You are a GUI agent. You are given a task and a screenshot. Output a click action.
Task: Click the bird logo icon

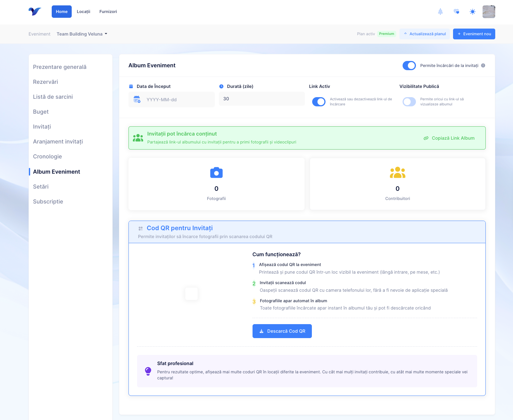[35, 11]
